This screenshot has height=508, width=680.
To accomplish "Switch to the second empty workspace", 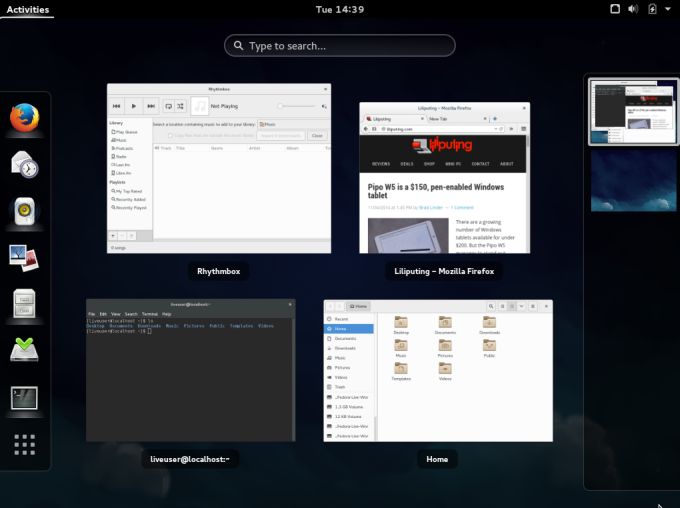I will point(634,180).
